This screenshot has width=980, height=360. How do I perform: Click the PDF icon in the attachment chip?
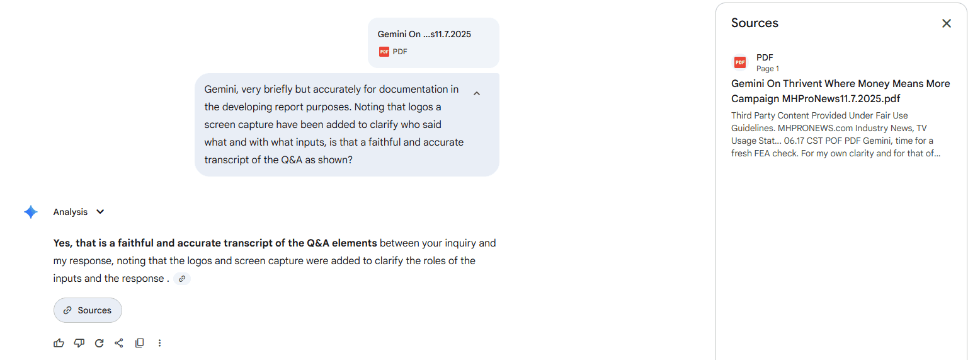pyautogui.click(x=384, y=52)
